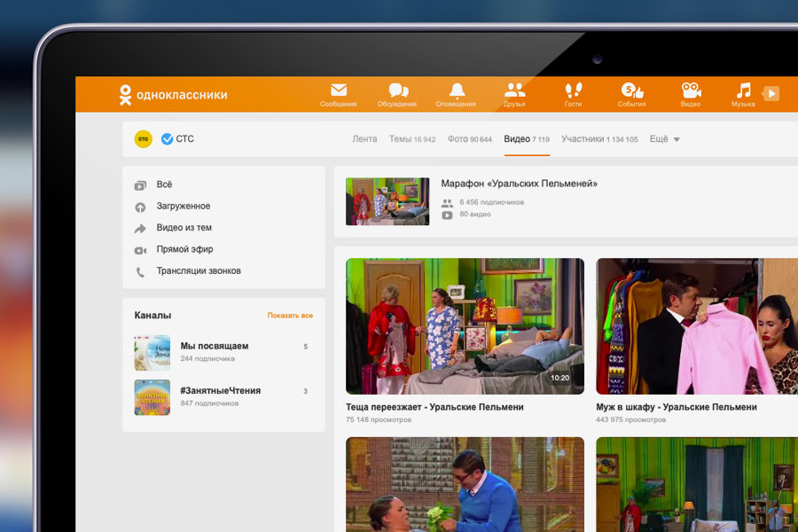Click the Трансляции звонков phone icon
The width and height of the screenshot is (798, 532).
140,272
